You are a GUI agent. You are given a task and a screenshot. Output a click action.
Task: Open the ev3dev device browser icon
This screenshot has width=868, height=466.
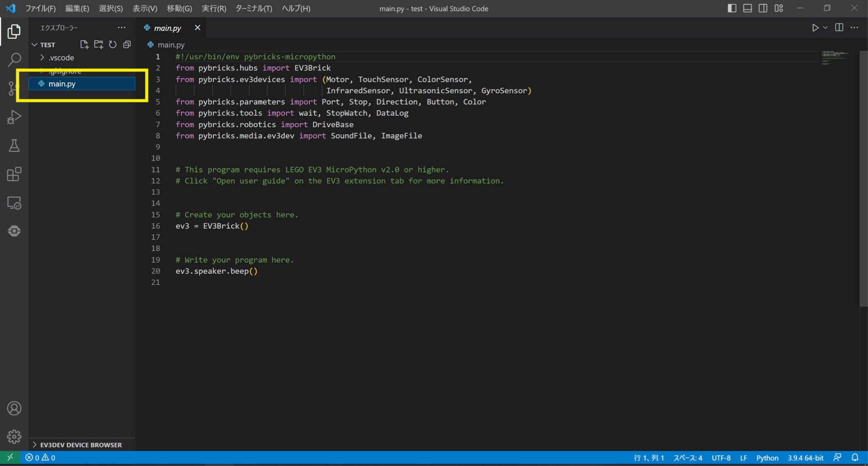click(x=14, y=231)
